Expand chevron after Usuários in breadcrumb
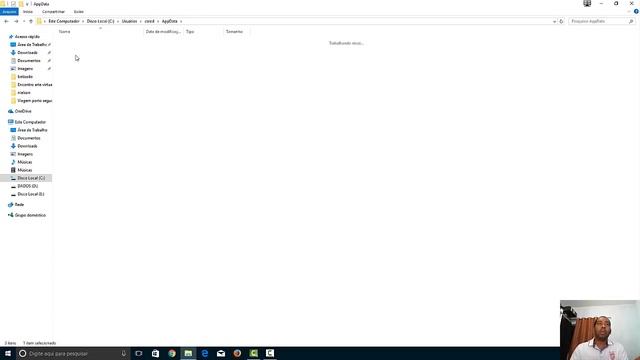 (141, 21)
